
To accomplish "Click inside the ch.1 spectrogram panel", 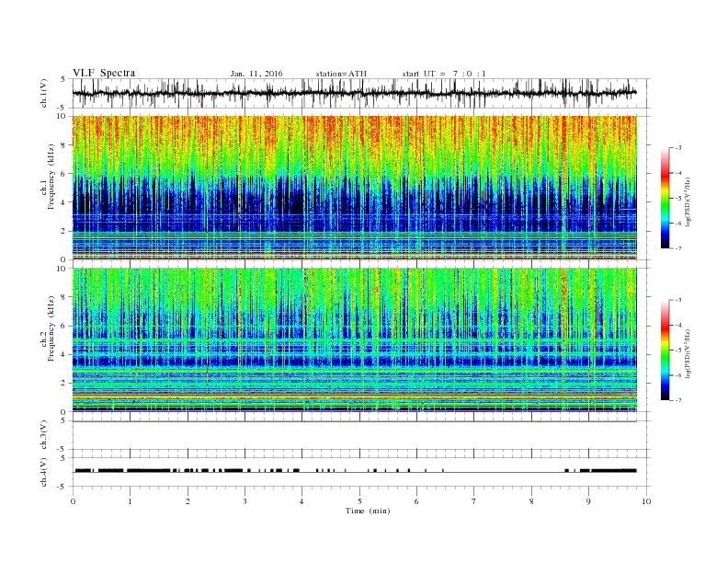I will 354,187.
